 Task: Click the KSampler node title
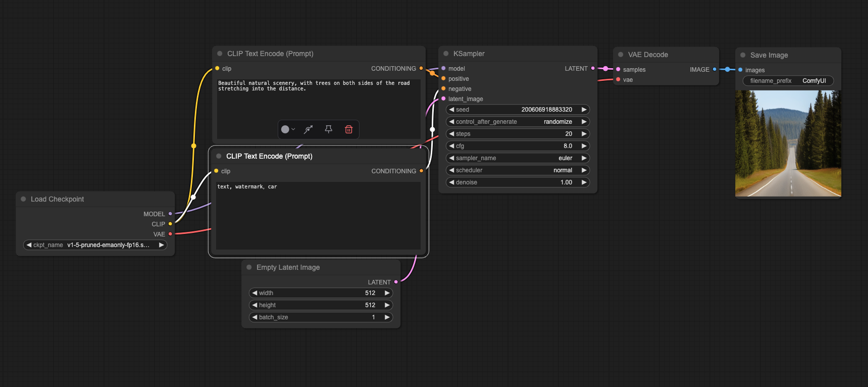469,54
